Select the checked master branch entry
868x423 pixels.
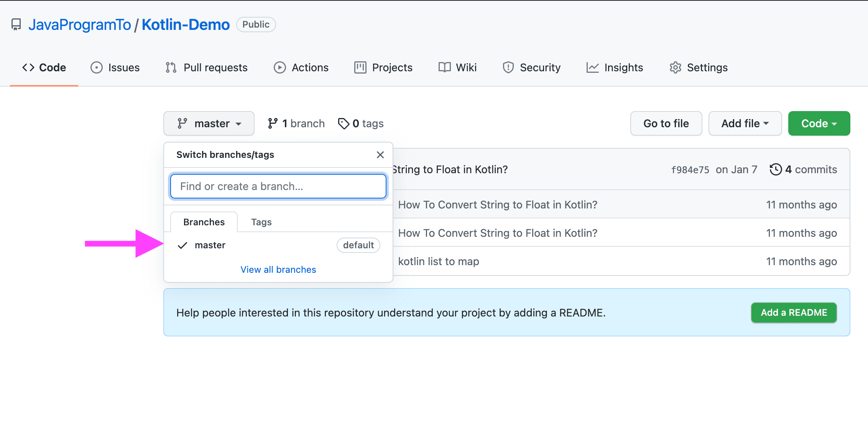point(210,245)
